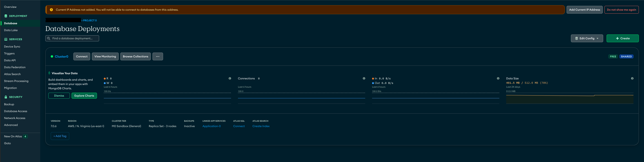644x162 pixels.
Task: Click the Connections graph
Action: coord(302,98)
